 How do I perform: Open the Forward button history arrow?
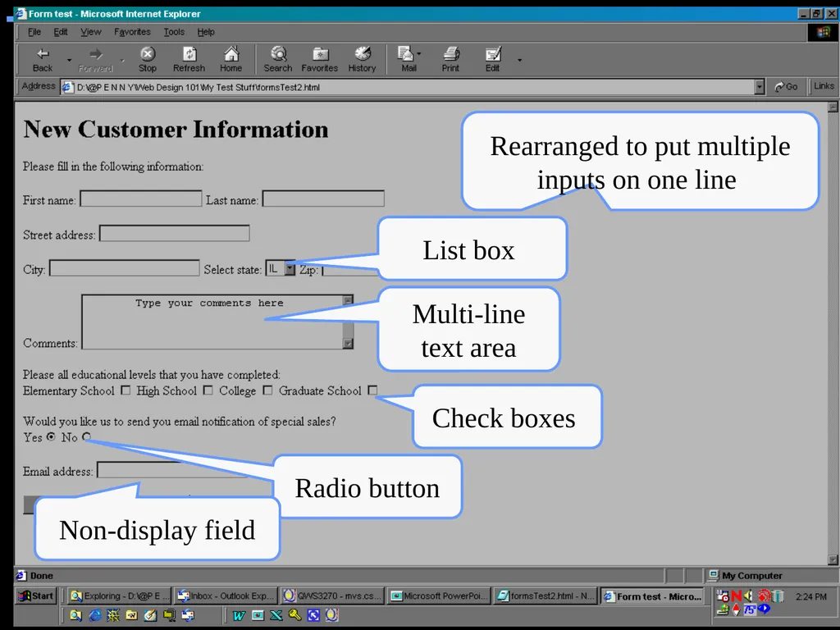(x=122, y=60)
